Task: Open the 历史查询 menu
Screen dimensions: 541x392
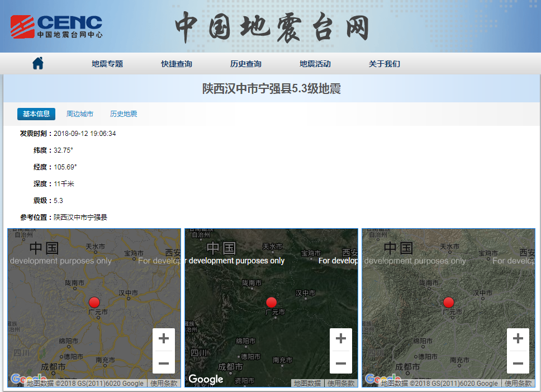Action: click(x=246, y=64)
